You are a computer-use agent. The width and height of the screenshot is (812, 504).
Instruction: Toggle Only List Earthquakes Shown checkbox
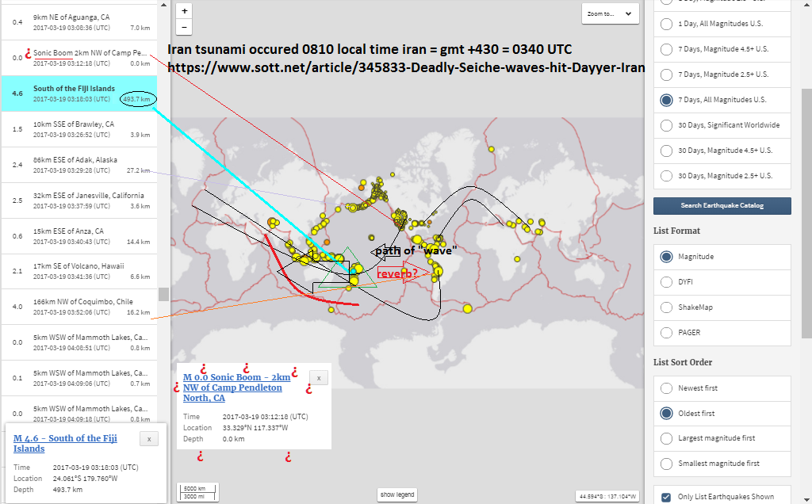click(x=666, y=497)
